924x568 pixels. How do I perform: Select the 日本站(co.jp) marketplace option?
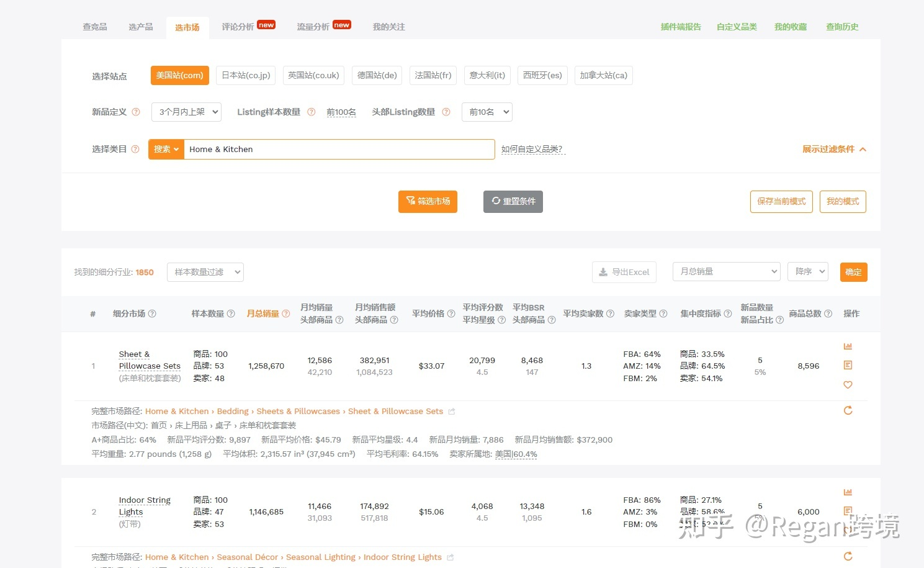pyautogui.click(x=245, y=75)
